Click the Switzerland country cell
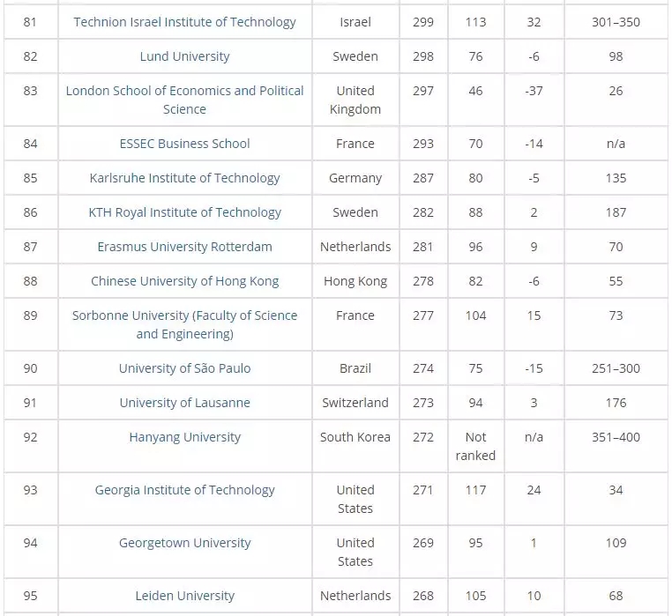672x616 pixels. (355, 403)
